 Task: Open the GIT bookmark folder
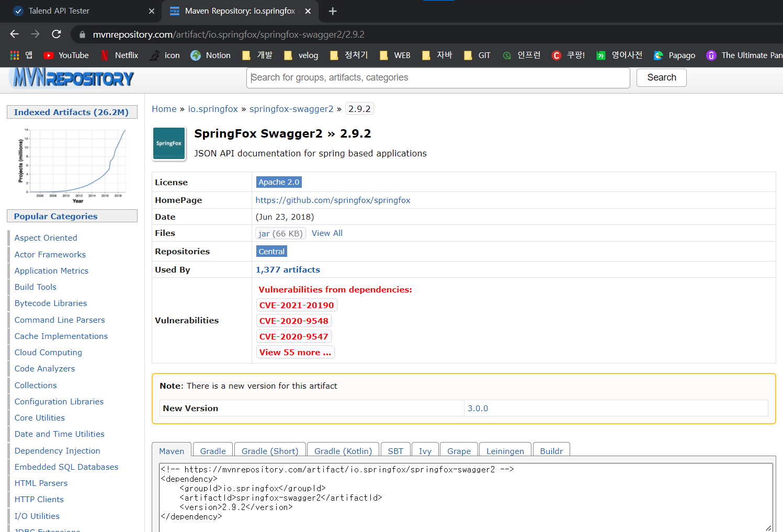(478, 55)
